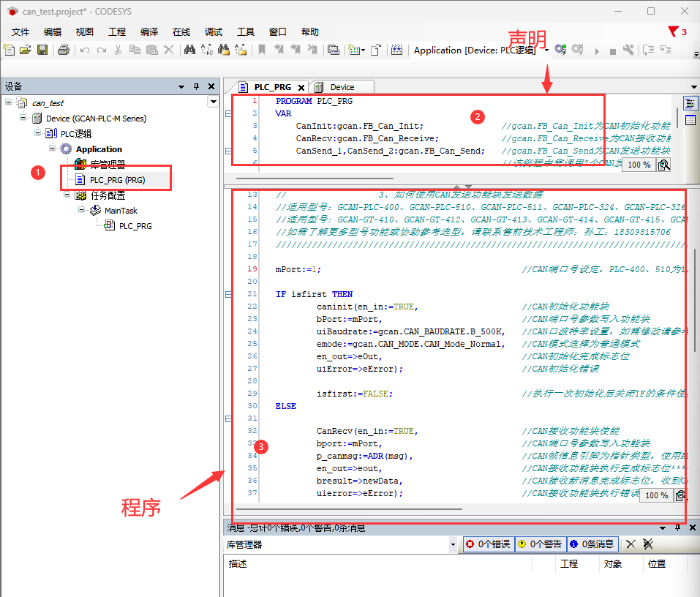This screenshot has width=700, height=597.
Task: Click the 位置 column header
Action: click(x=656, y=563)
